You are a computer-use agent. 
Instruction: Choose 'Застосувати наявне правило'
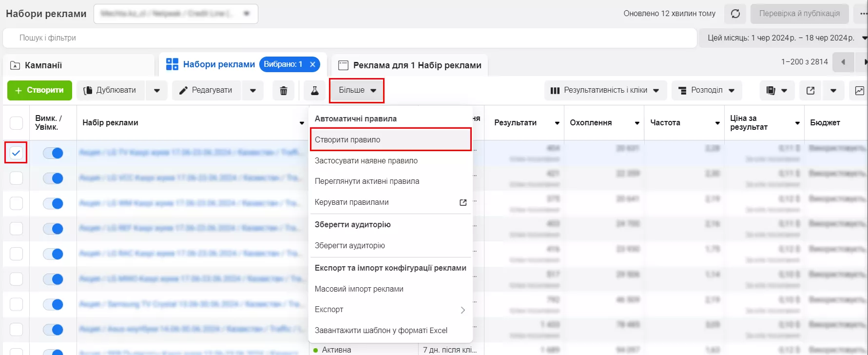[390, 161]
